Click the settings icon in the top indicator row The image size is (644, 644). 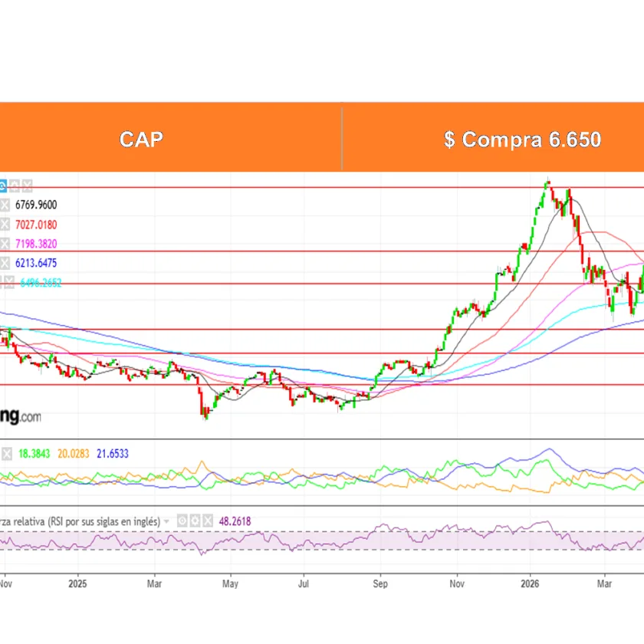coord(15,186)
